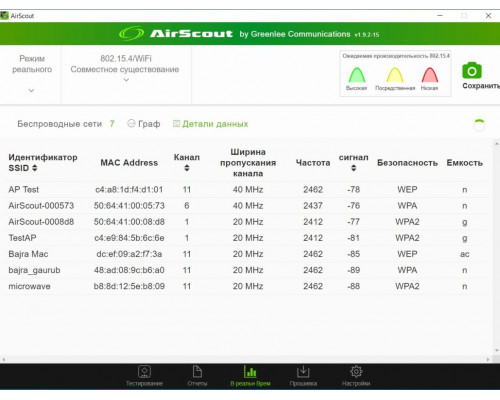500x400 pixels.
Task: Click the loading spinner indicator
Action: [x=479, y=125]
